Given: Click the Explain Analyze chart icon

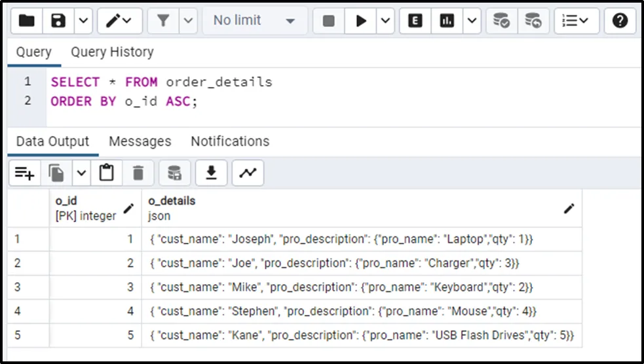Looking at the screenshot, I should 447,21.
